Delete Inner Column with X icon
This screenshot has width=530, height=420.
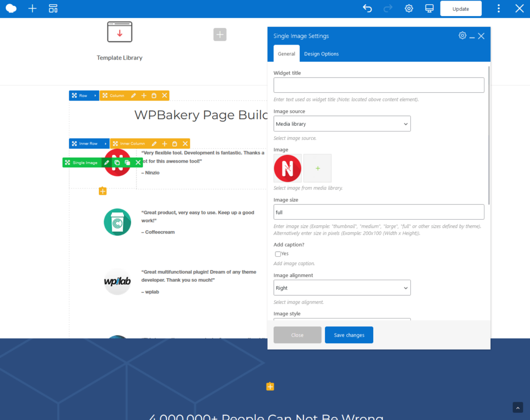[x=185, y=144]
